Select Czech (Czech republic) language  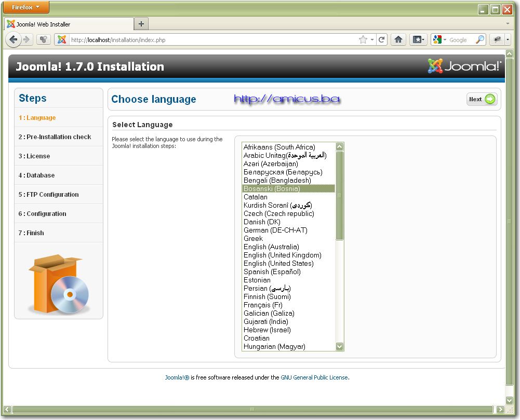288,213
